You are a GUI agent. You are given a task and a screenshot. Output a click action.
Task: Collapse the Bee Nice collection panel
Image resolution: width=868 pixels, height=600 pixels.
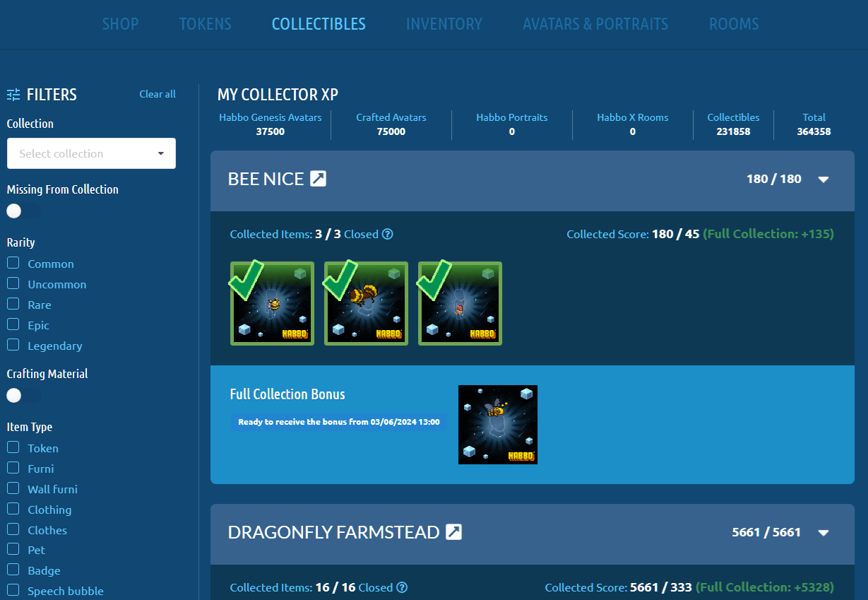pos(823,180)
